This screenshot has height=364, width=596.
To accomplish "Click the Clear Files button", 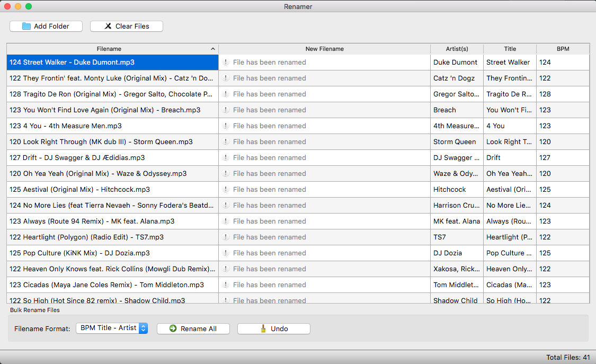I will (127, 26).
